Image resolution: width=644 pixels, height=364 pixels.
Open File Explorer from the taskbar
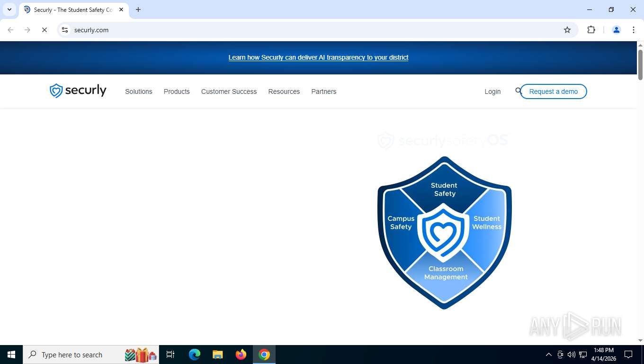point(218,355)
